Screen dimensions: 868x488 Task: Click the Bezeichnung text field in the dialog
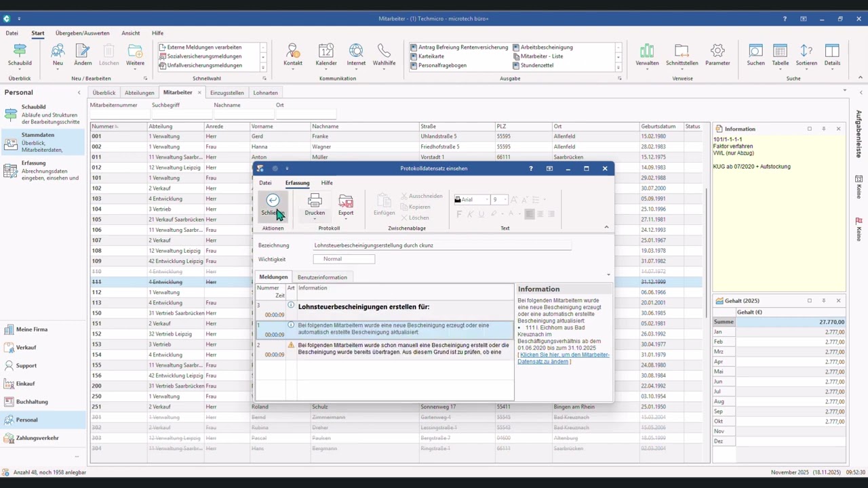442,245
